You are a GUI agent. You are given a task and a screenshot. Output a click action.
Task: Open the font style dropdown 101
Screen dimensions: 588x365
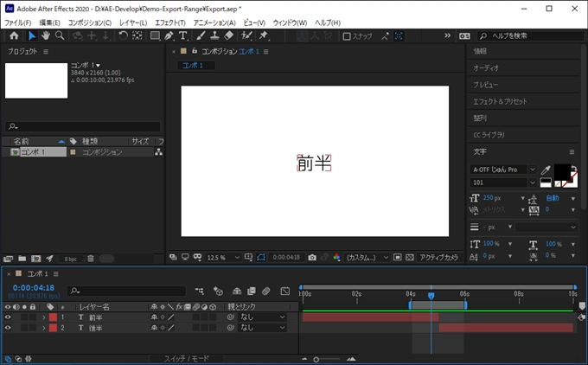(503, 182)
